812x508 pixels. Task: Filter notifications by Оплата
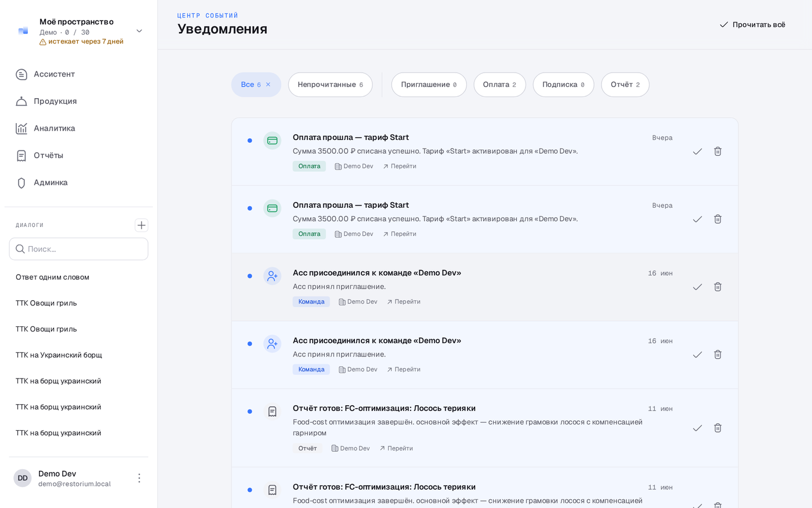tap(499, 85)
